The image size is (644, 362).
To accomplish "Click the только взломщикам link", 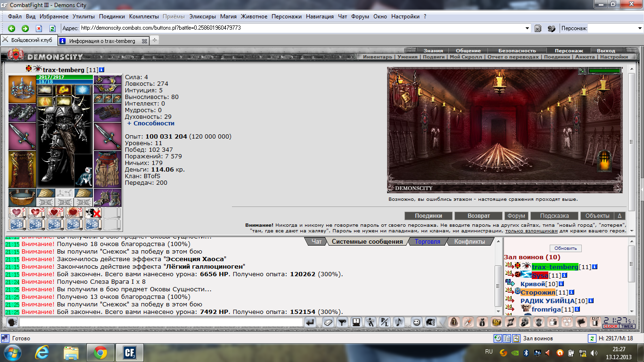I will coord(532,231).
